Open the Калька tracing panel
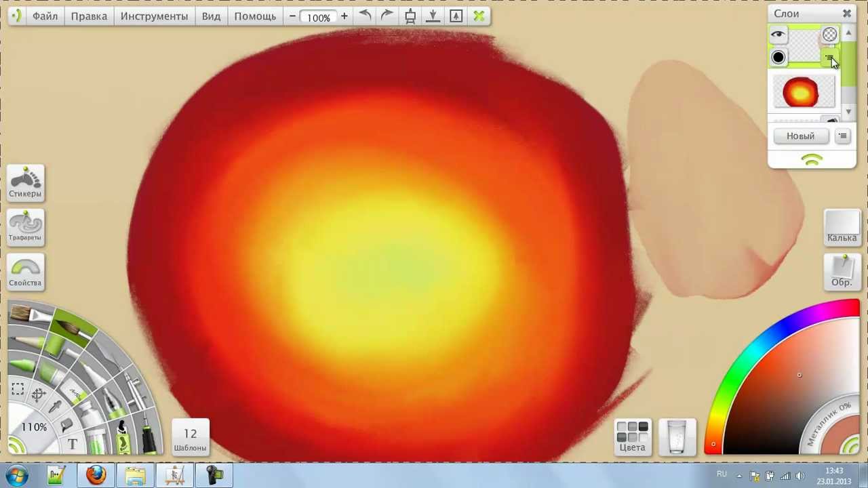Screen dimensions: 868x488 [x=842, y=227]
